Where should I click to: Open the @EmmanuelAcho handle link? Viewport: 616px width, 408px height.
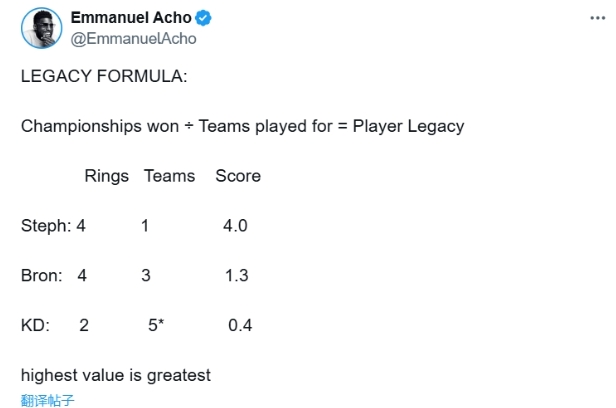click(x=134, y=38)
